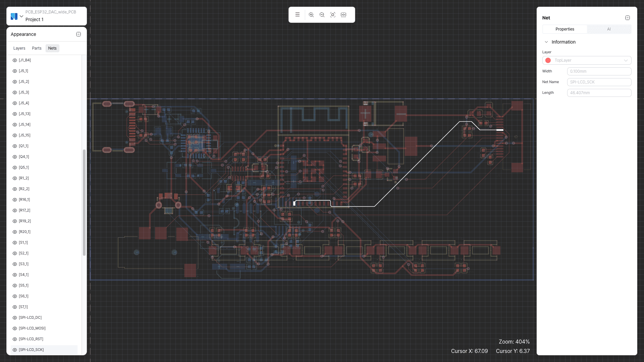644x362 pixels.
Task: Hide the [Q1_1] net with eye icon
Action: pyautogui.click(x=15, y=146)
